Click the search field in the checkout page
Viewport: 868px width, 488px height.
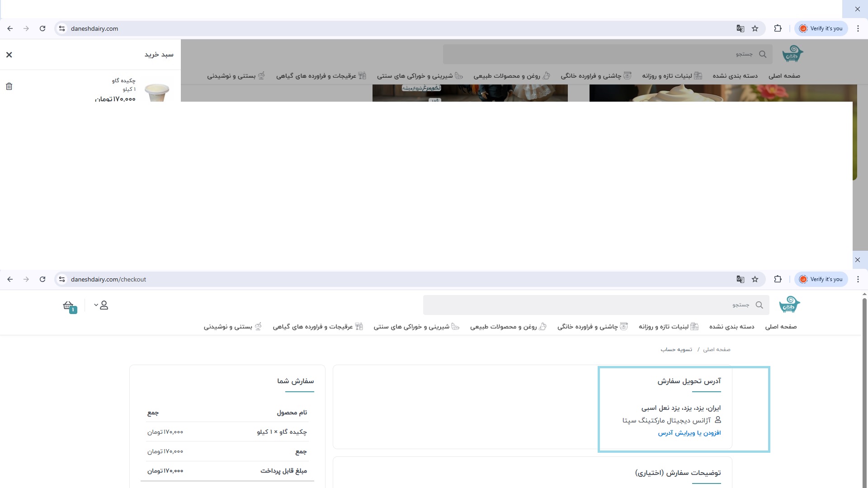[x=588, y=305]
